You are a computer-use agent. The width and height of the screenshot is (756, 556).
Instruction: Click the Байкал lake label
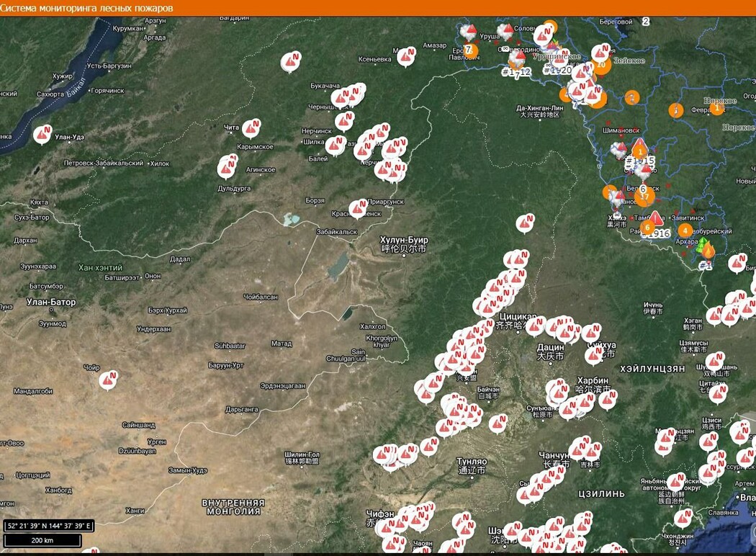click(75, 87)
